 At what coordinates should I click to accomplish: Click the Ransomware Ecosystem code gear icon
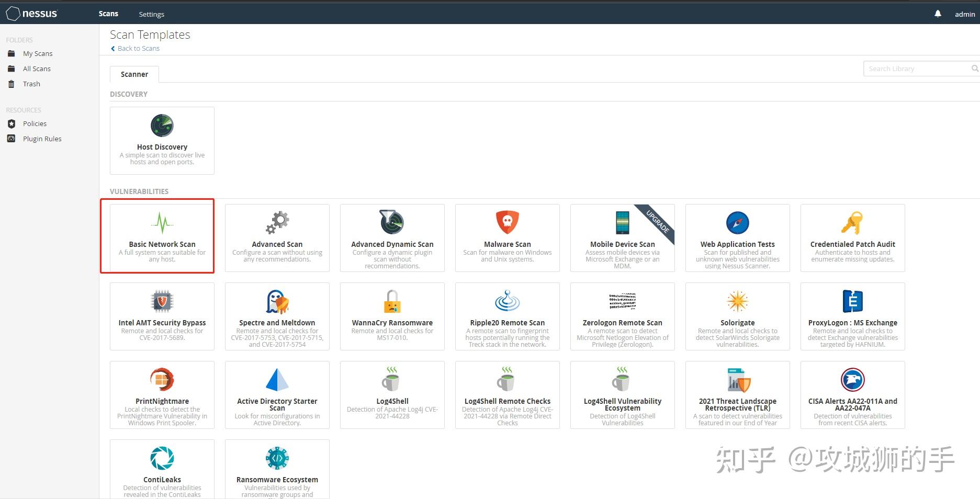tap(277, 458)
